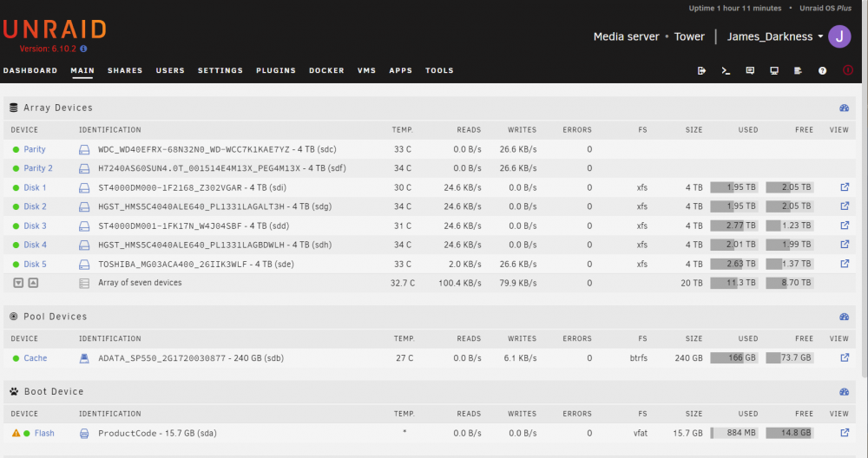This screenshot has width=868, height=458.
Task: Click the purple J user avatar
Action: 839,36
